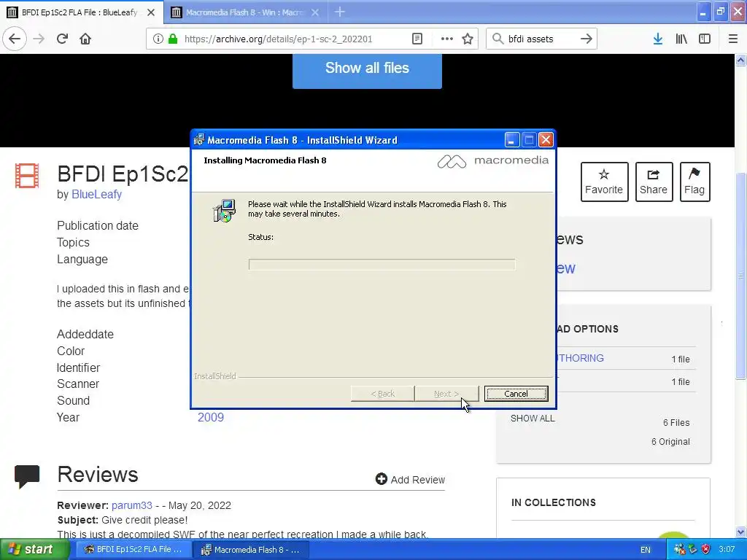This screenshot has width=747, height=560.
Task: Click the Cancel button in InstallShield Wizard
Action: click(x=516, y=393)
